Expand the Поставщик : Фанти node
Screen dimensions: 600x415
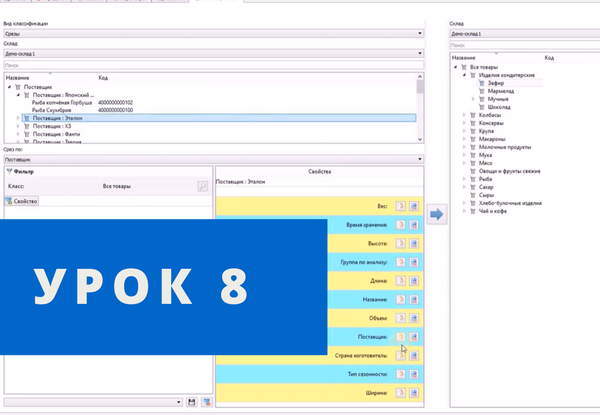[18, 134]
